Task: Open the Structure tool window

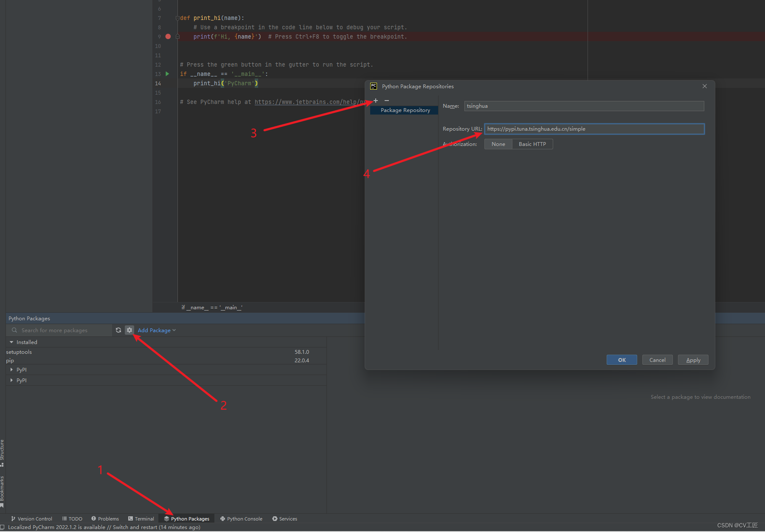Action: click(2, 453)
